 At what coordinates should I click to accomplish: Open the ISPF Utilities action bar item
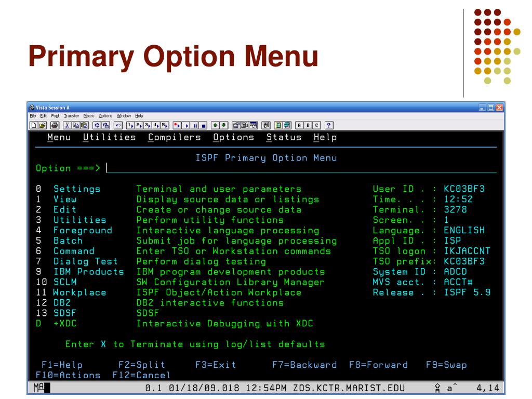click(109, 137)
